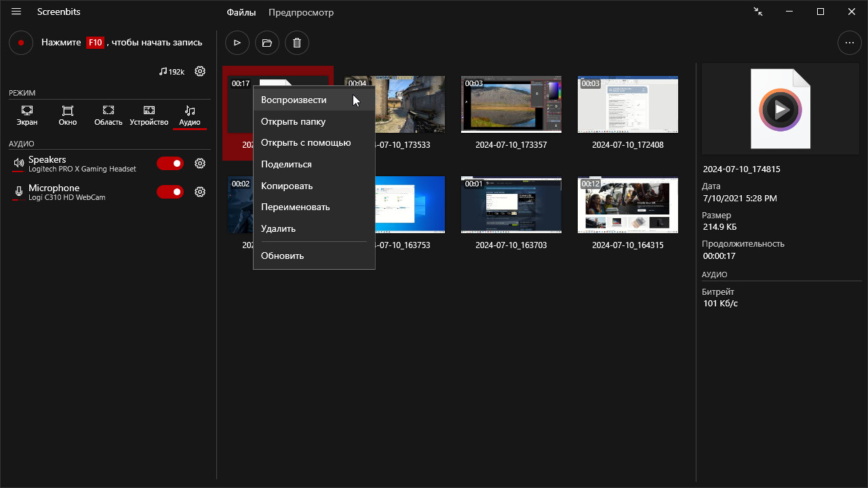Open the hamburger menu
Image resolution: width=868 pixels, height=488 pixels.
tap(16, 12)
